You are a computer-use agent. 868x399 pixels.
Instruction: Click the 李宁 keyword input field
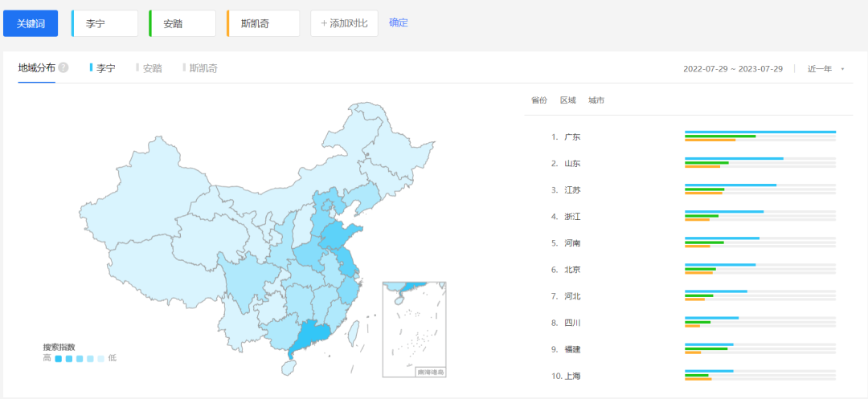click(x=106, y=23)
